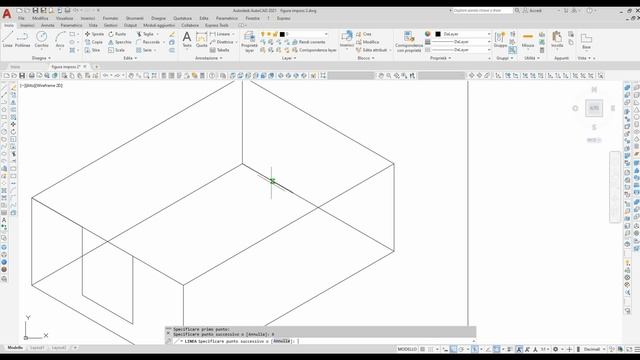Open the AutoCAD application menu logo

click(7, 13)
